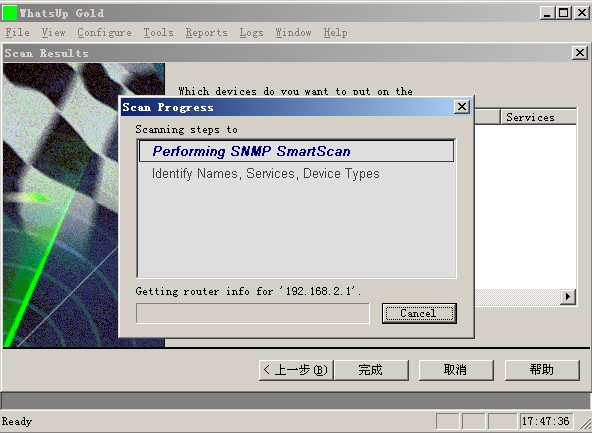Viewport: 592px width, 433px height.
Task: Click the checkered flag wizard image
Action: [x=84, y=205]
